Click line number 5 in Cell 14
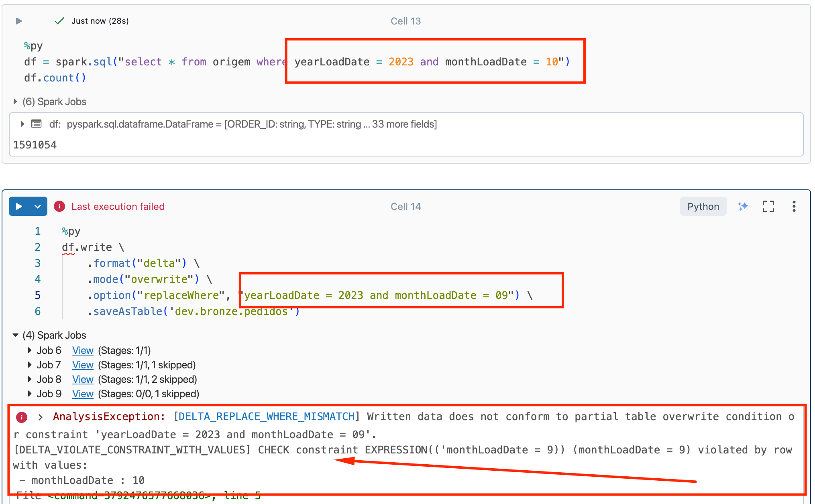 pos(38,295)
